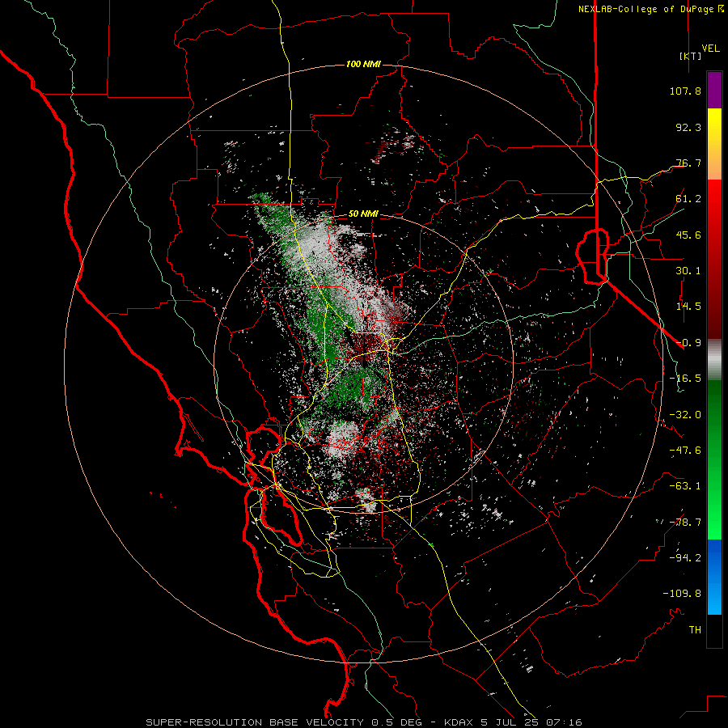Pick the bright green segment of the color bar

714,459
